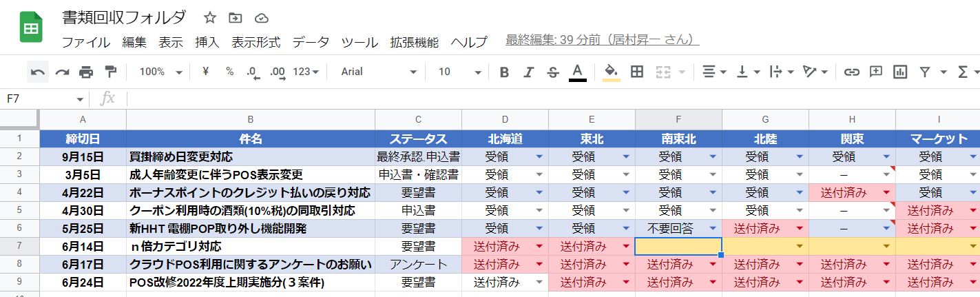The width and height of the screenshot is (980, 297).
Task: Open the 最終編集 39 分前 history link
Action: pos(603,41)
